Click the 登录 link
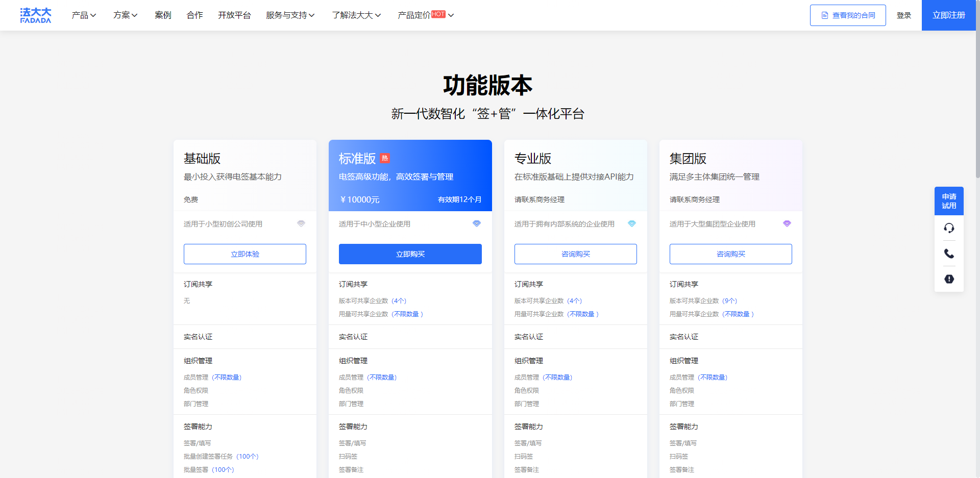Screen dimensions: 980x478 [904, 15]
